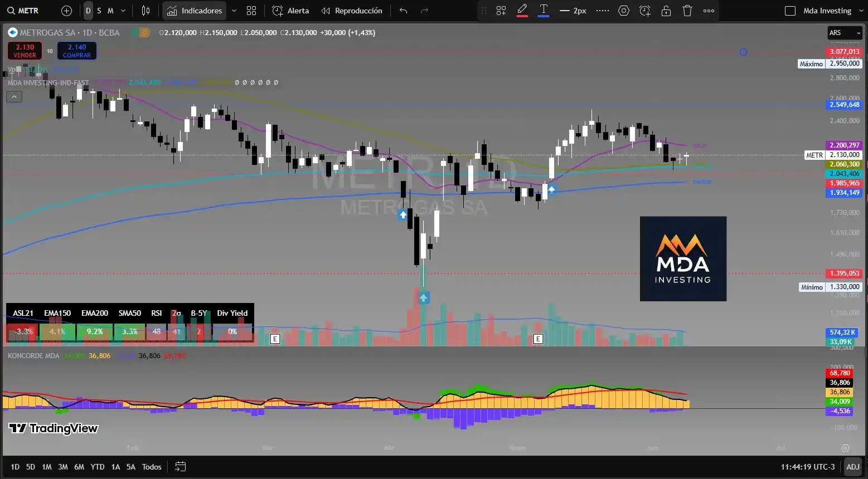Open drawing settings hexagon icon

[x=624, y=11]
